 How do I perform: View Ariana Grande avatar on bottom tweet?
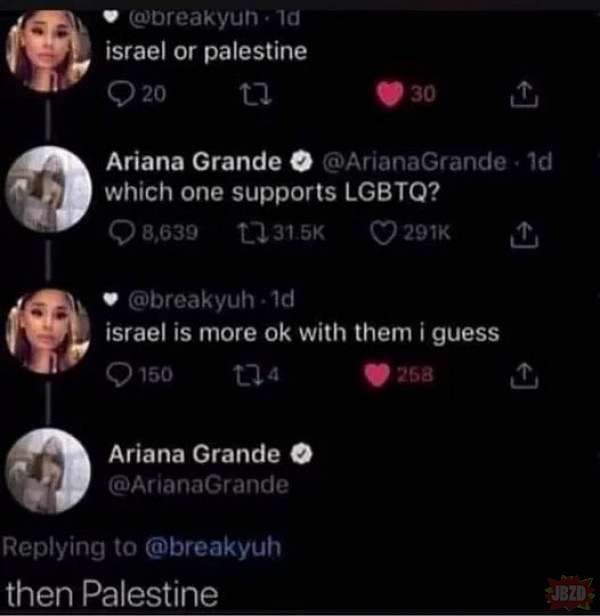(49, 471)
